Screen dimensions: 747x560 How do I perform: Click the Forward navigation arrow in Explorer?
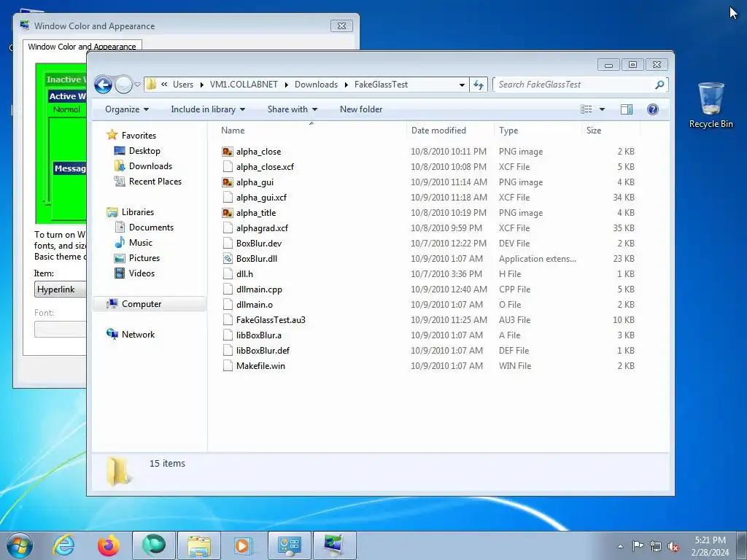(x=124, y=85)
